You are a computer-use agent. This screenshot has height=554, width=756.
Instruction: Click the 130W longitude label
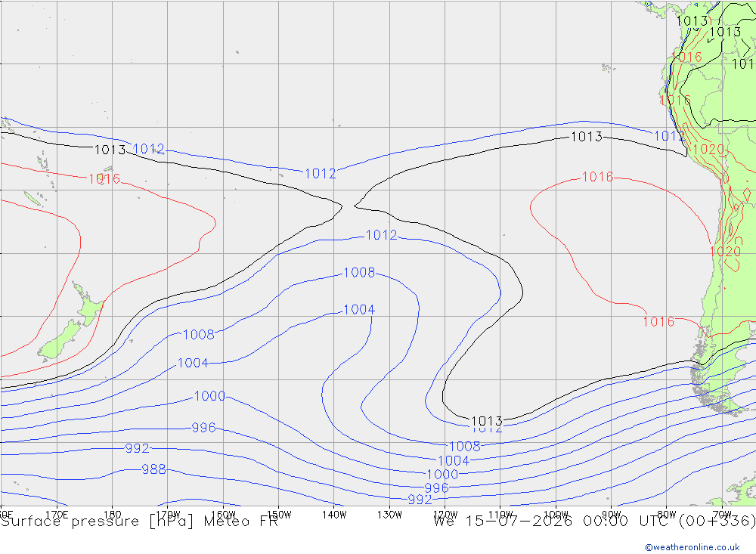(x=389, y=515)
